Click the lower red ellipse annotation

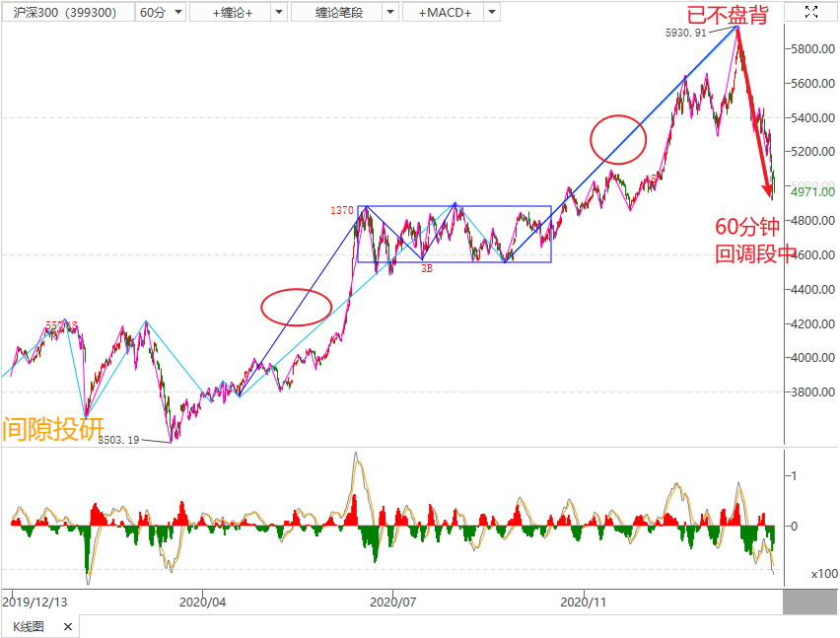(x=296, y=307)
